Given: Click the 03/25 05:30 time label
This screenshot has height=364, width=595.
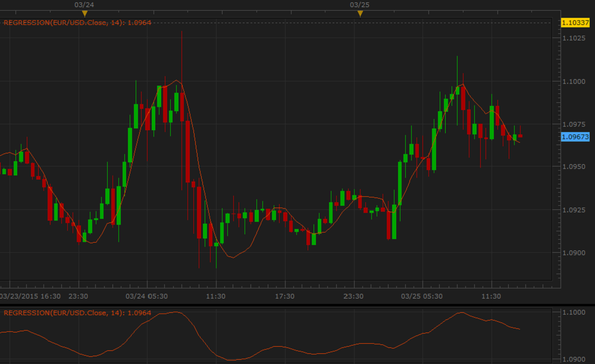Looking at the screenshot, I should pyautogui.click(x=422, y=296).
